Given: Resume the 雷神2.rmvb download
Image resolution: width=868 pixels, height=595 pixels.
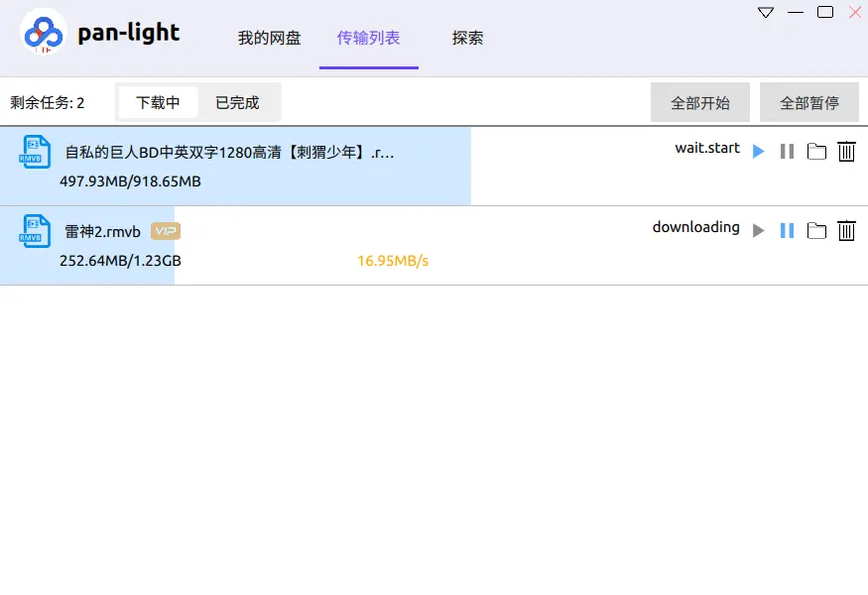Looking at the screenshot, I should (x=758, y=230).
